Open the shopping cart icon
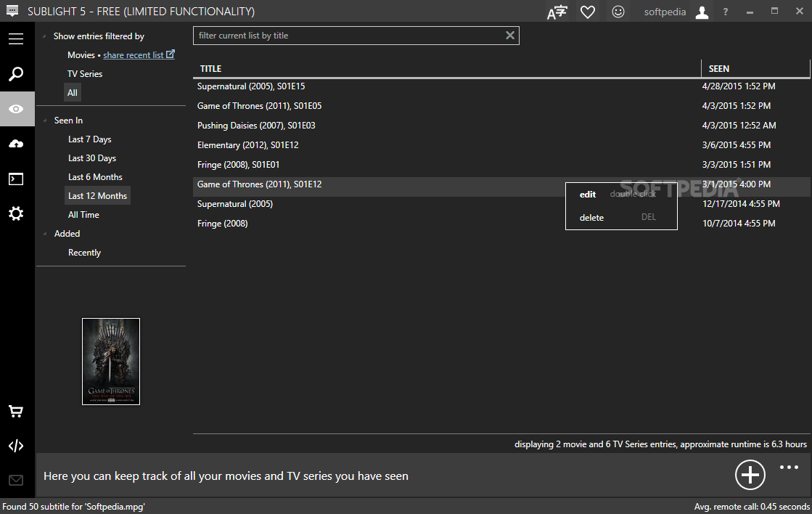Screen dimensions: 812x514 point(16,412)
